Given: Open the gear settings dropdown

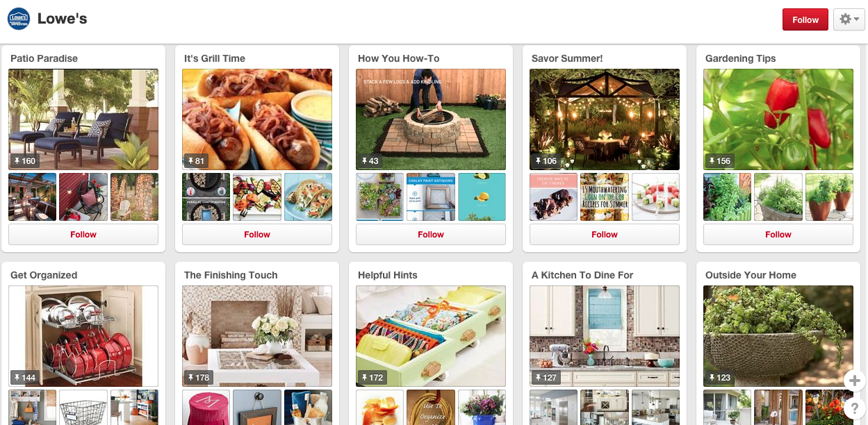Looking at the screenshot, I should pos(849,19).
